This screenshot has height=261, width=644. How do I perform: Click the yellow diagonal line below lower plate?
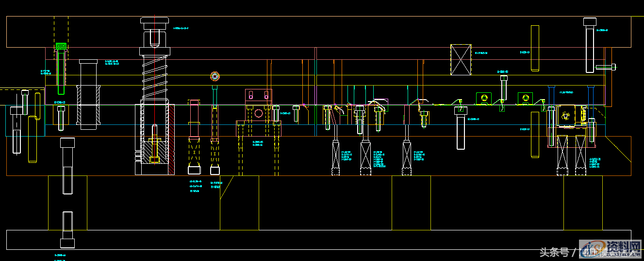coord(226,188)
